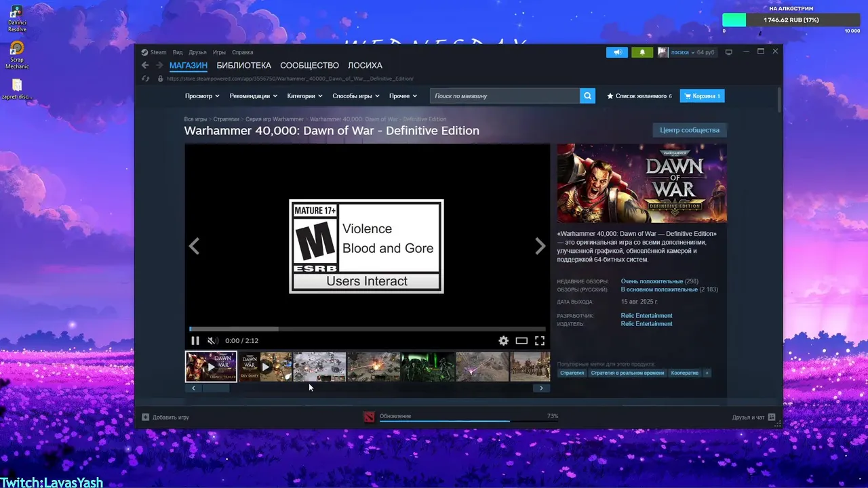The width and height of the screenshot is (868, 488).
Task: Pause the trailer video
Action: click(195, 341)
